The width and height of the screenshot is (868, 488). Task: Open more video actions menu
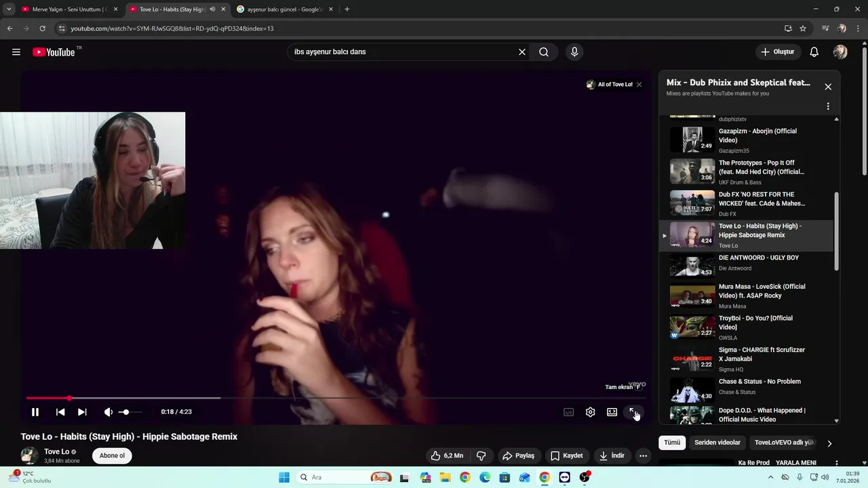tap(644, 455)
